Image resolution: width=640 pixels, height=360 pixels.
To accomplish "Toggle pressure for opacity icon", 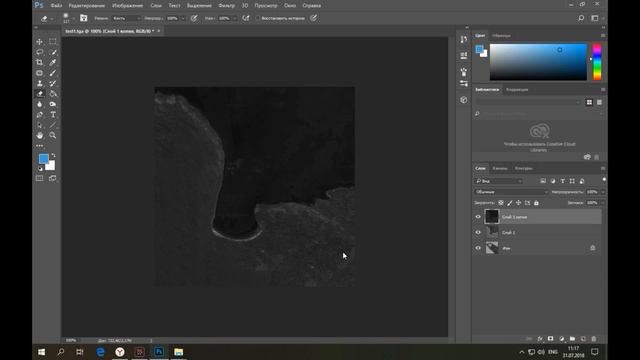I will point(194,18).
